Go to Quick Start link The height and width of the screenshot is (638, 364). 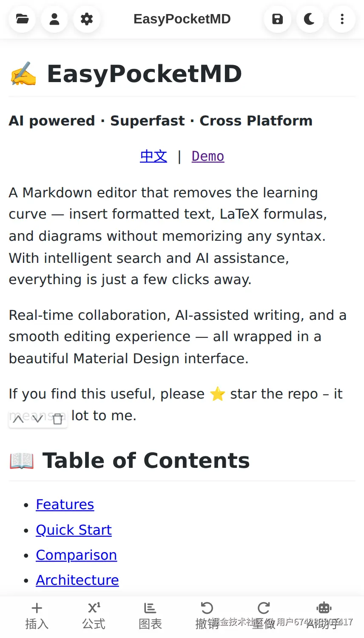[74, 530]
